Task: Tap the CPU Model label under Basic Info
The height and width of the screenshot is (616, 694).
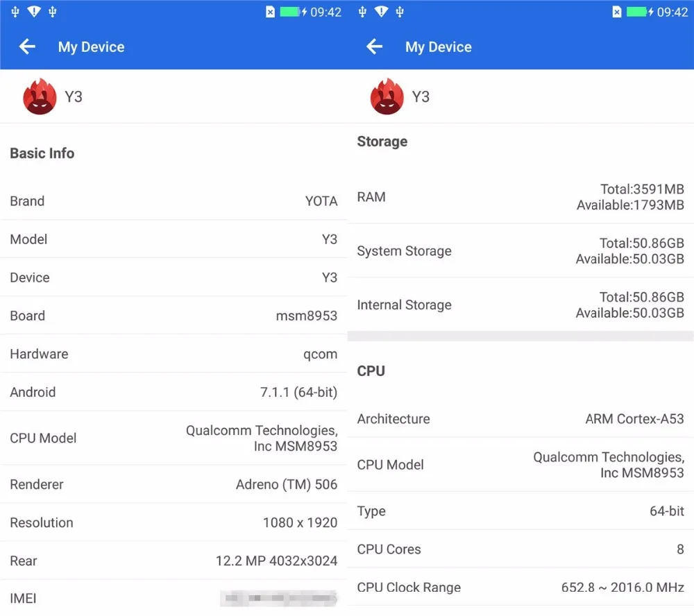Action: pyautogui.click(x=43, y=438)
